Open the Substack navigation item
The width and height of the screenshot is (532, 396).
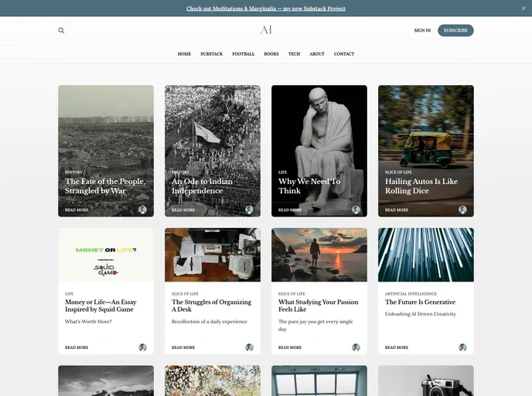tap(211, 54)
